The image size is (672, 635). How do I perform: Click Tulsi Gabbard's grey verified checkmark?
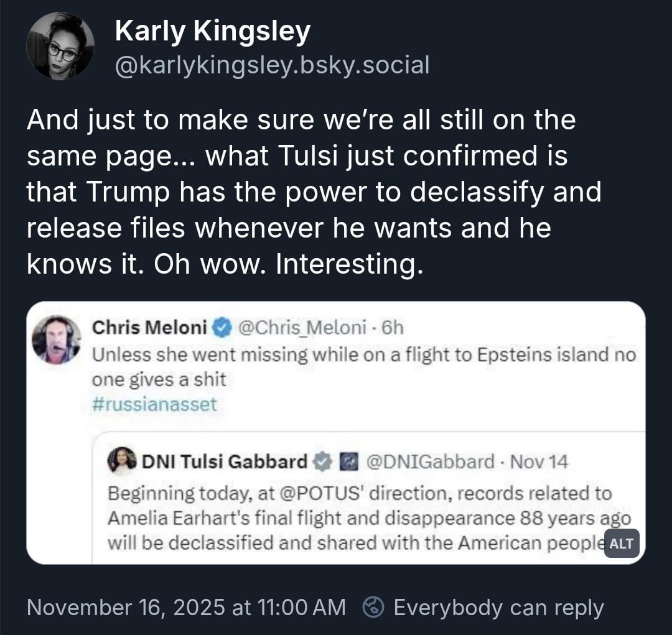(x=322, y=461)
